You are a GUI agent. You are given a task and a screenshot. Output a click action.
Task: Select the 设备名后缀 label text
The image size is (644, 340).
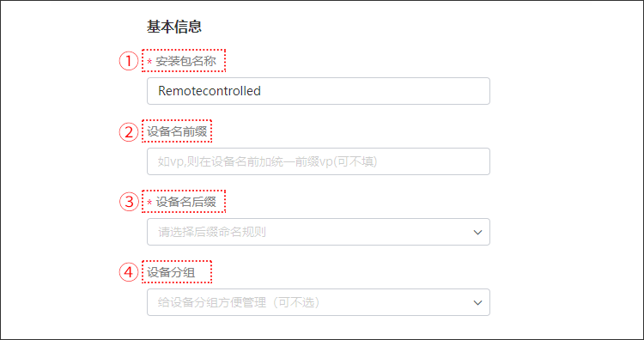185,202
